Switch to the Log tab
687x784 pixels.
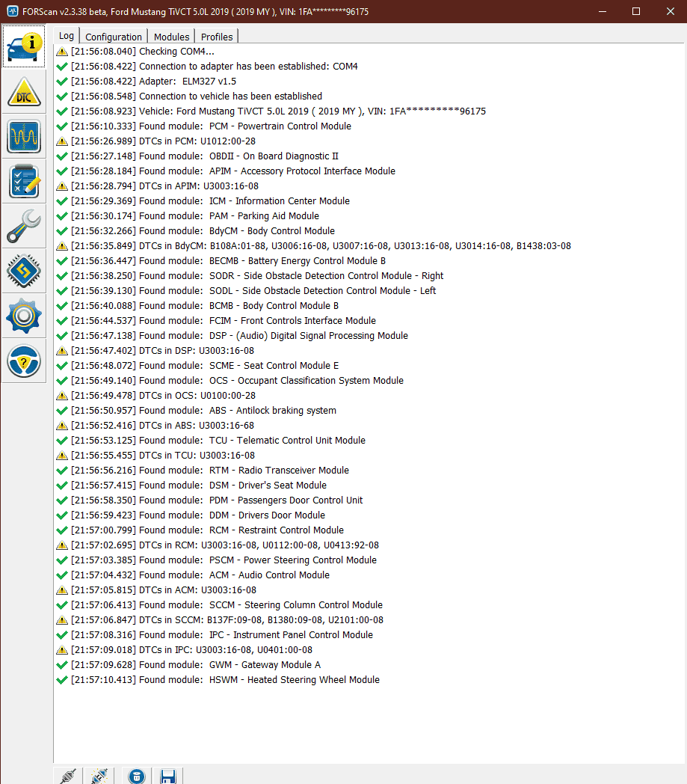click(x=66, y=36)
